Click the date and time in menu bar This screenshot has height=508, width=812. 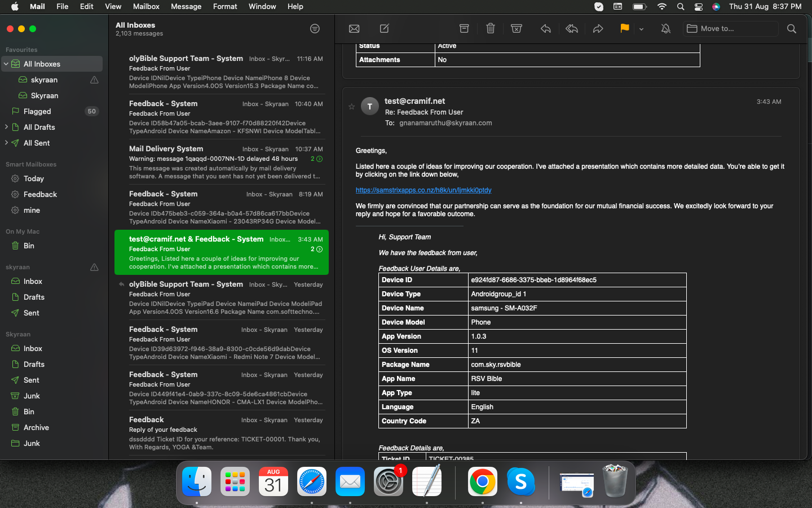click(765, 6)
